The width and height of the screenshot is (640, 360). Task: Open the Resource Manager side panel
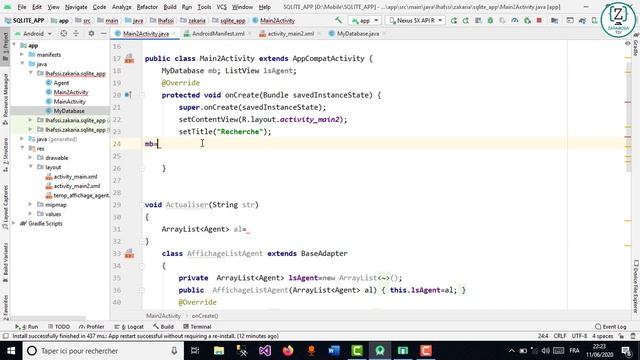coord(5,99)
